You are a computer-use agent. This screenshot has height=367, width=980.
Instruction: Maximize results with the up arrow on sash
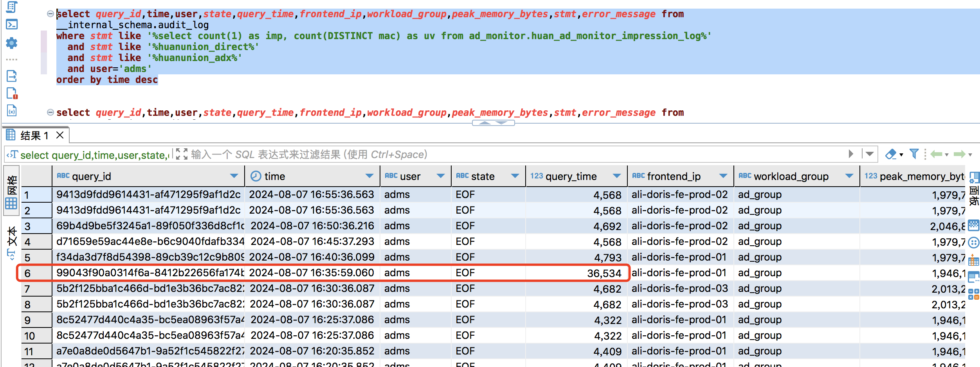click(485, 123)
